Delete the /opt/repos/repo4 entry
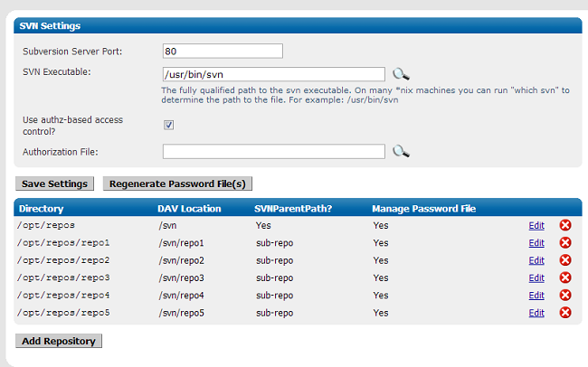Screen dimensions: 588x367 [x=565, y=295]
